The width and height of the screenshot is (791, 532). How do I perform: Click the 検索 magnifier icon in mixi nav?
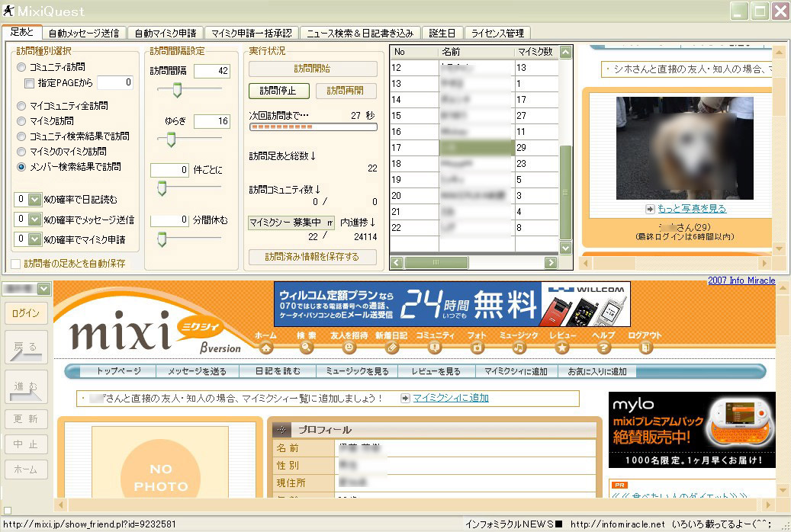pyautogui.click(x=306, y=348)
